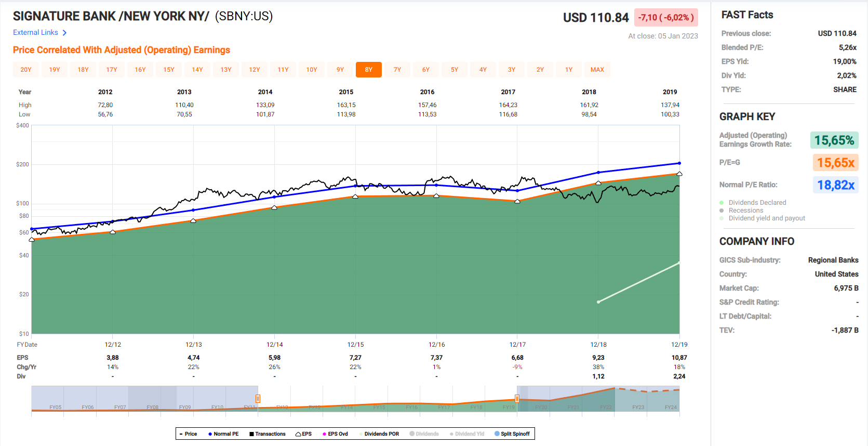The width and height of the screenshot is (868, 446).
Task: Choose the 1Y range button
Action: 568,70
